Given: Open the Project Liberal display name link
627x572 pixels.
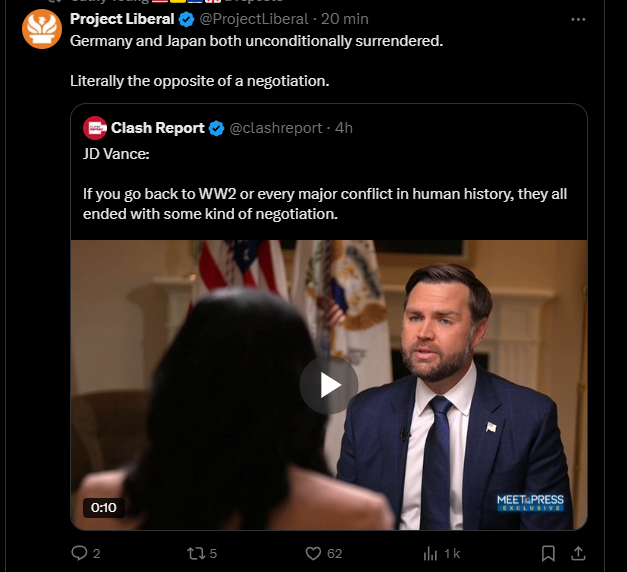Looking at the screenshot, I should (x=121, y=20).
